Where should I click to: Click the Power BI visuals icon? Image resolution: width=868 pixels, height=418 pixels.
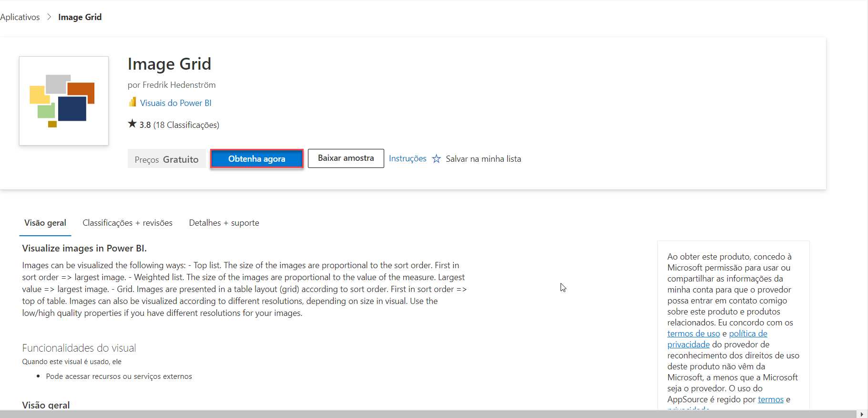(133, 102)
